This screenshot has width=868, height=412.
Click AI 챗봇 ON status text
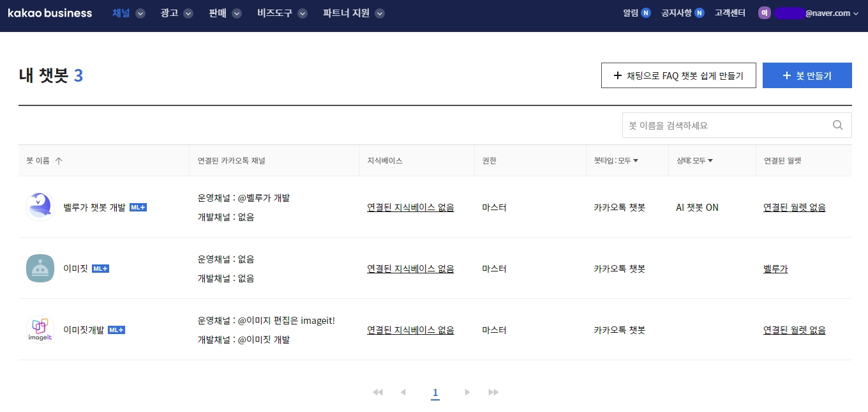tap(698, 208)
